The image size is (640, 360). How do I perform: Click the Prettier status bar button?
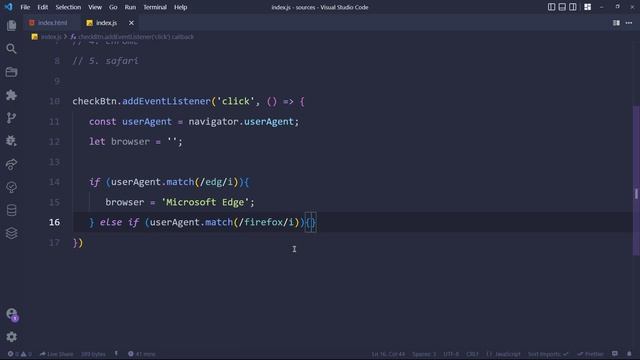point(590,354)
